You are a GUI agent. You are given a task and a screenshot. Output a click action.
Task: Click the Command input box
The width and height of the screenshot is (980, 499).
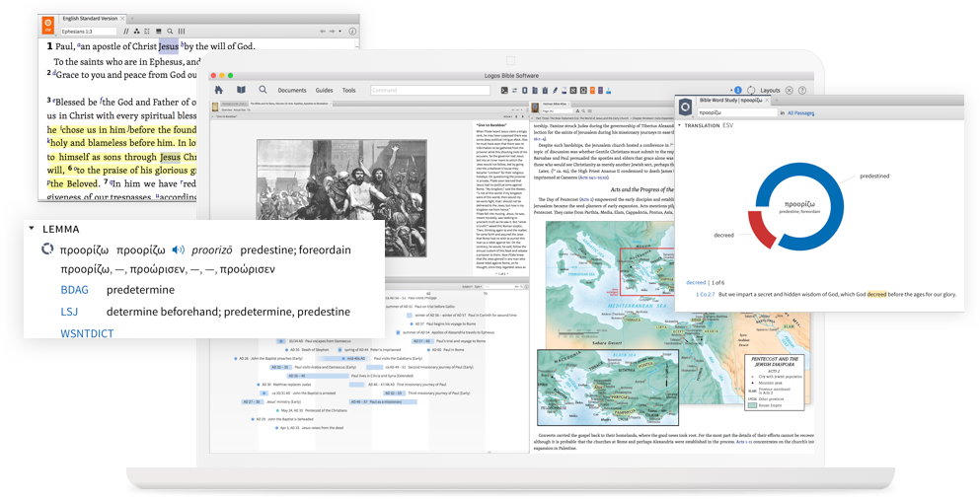(x=430, y=91)
